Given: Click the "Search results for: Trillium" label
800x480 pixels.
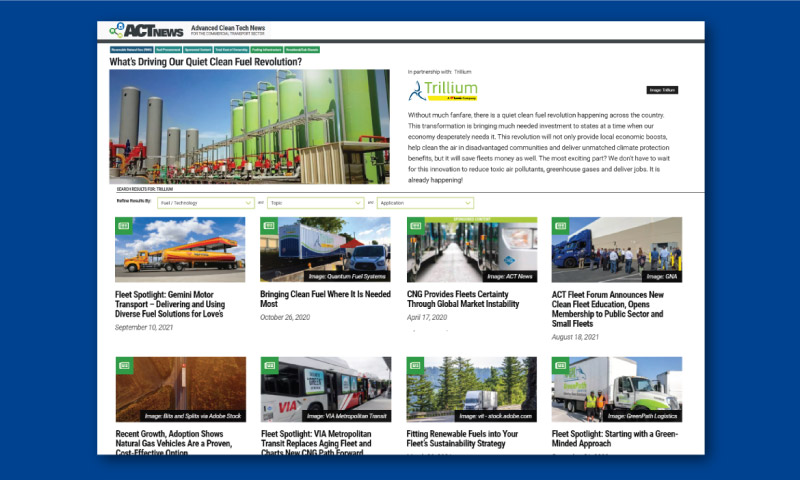Looking at the screenshot, I should pos(145,189).
